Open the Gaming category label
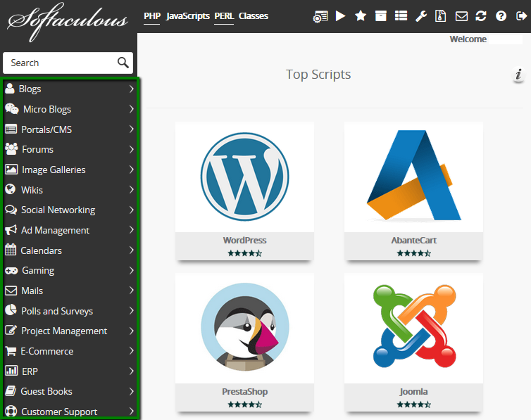This screenshot has width=531, height=420. tap(38, 271)
